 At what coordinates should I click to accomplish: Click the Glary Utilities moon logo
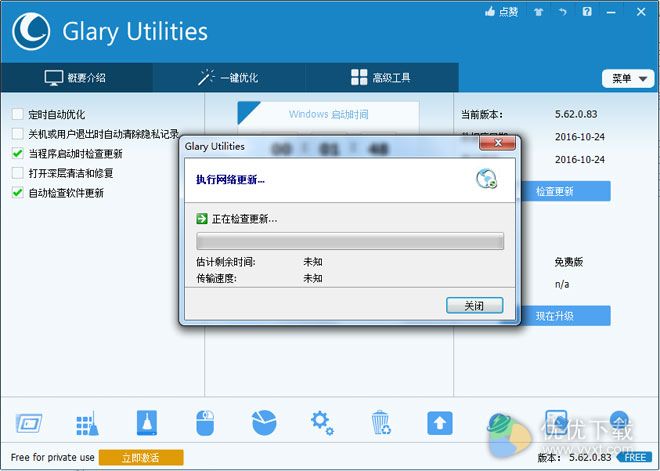31,32
